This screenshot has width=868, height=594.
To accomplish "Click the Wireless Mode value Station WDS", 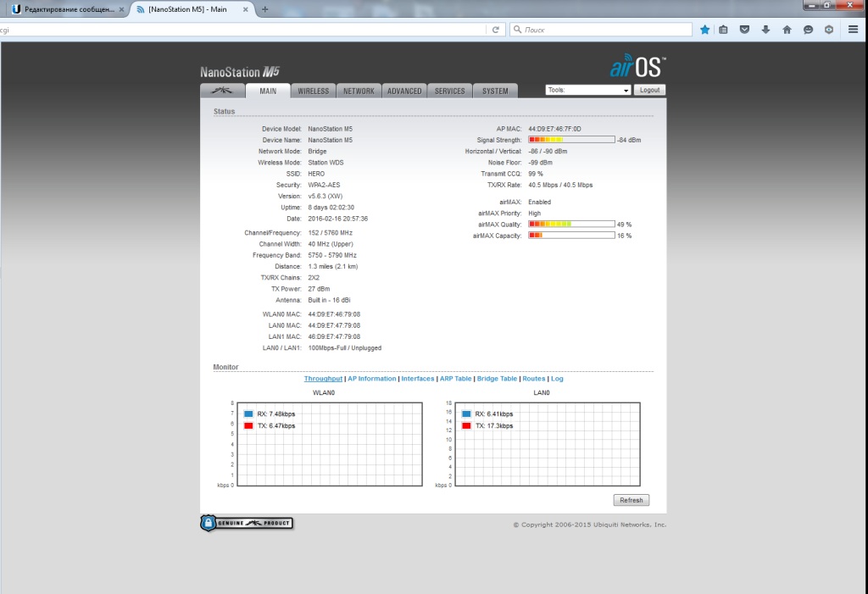I will click(x=326, y=163).
